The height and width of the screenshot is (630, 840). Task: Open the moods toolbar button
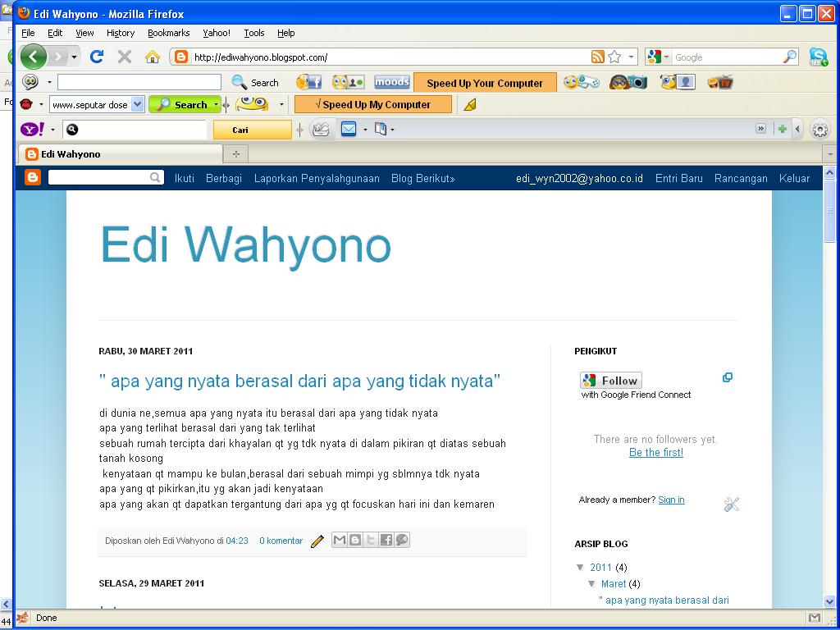tap(391, 83)
